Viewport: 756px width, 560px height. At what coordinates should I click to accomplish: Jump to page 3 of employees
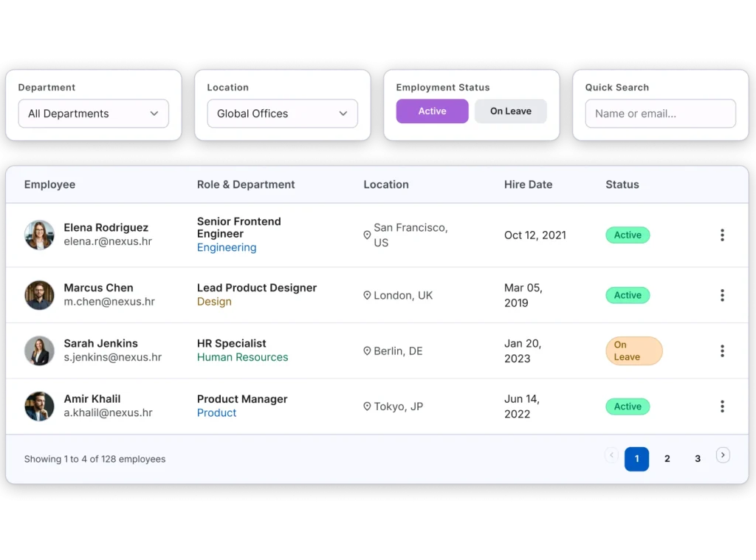pos(697,459)
